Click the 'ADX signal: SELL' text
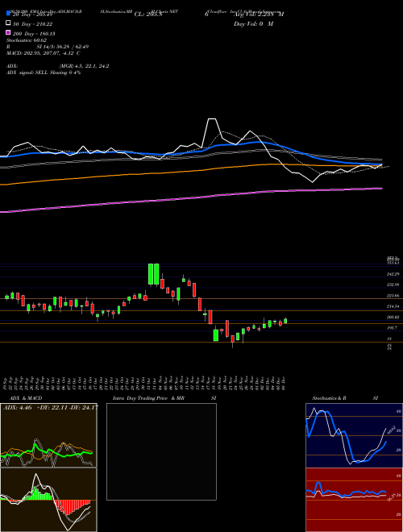 click(x=44, y=73)
